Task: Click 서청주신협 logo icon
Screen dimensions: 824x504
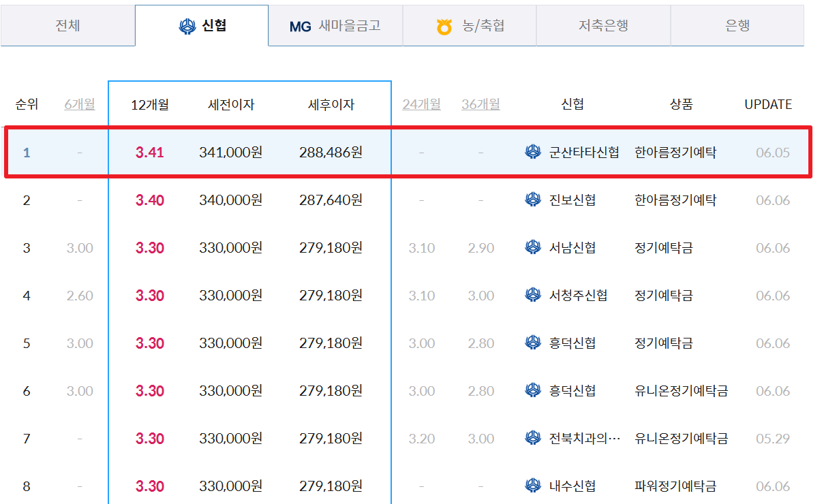Action: [x=533, y=295]
